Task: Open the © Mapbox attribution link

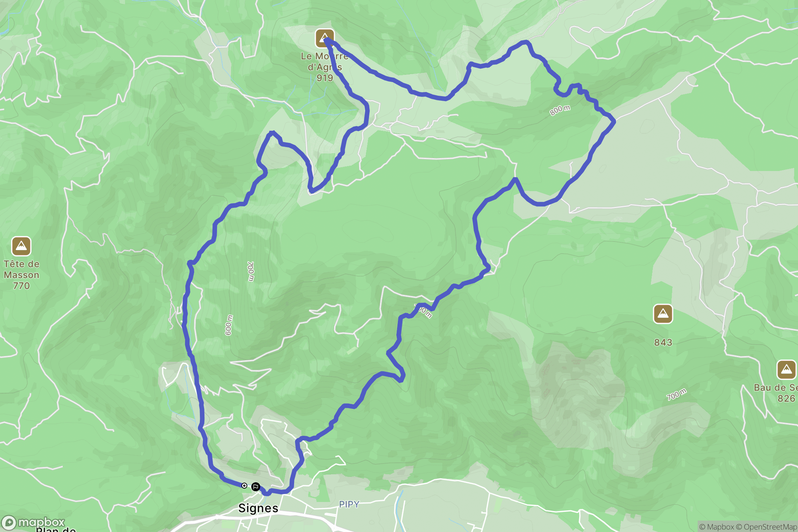Action: tap(716, 527)
